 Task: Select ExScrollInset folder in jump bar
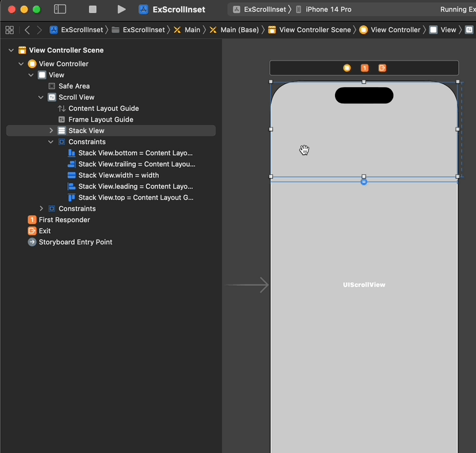pos(138,30)
